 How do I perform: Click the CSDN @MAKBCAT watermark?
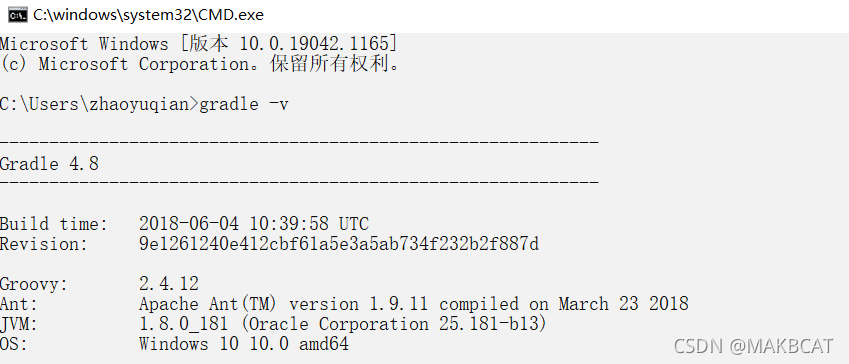753,345
